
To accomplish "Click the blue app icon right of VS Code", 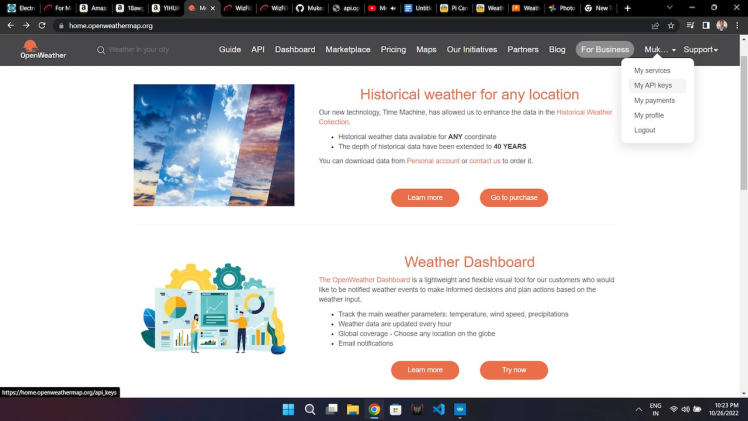I will pos(460,409).
